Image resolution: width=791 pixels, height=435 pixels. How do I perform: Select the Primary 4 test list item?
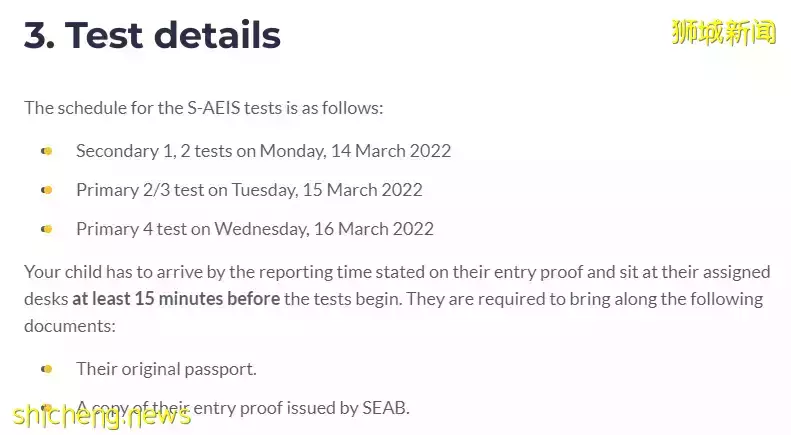pyautogui.click(x=254, y=229)
